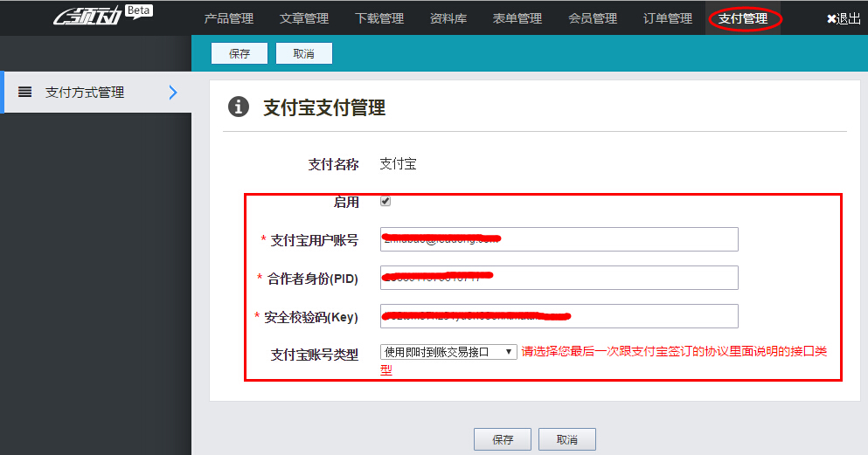Click the hamburger list icon in sidebar
Image resolution: width=868 pixels, height=455 pixels.
tap(25, 92)
